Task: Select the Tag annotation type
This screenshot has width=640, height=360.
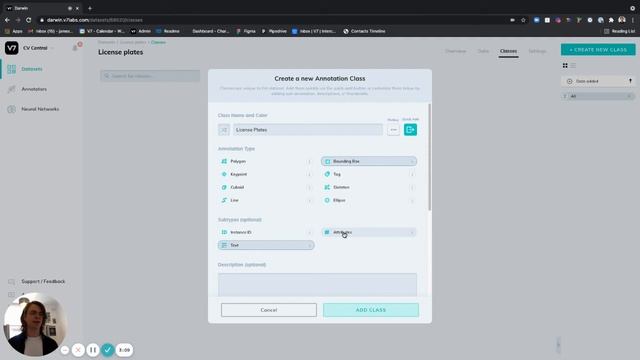Action: click(369, 174)
